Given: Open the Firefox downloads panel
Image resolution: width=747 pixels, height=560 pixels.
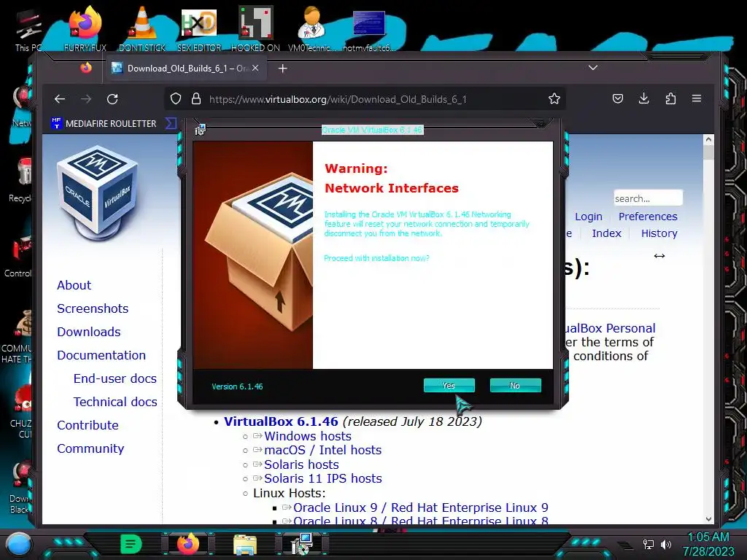Looking at the screenshot, I should [x=643, y=98].
